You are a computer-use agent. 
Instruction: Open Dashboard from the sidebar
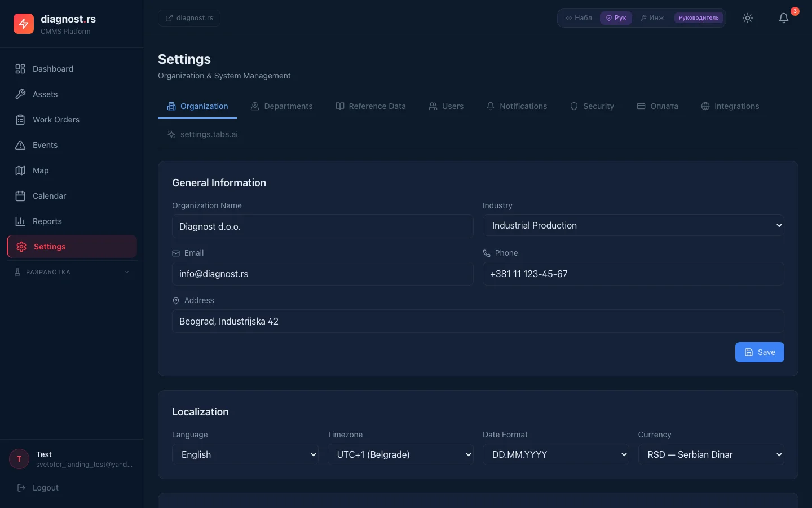click(72, 69)
